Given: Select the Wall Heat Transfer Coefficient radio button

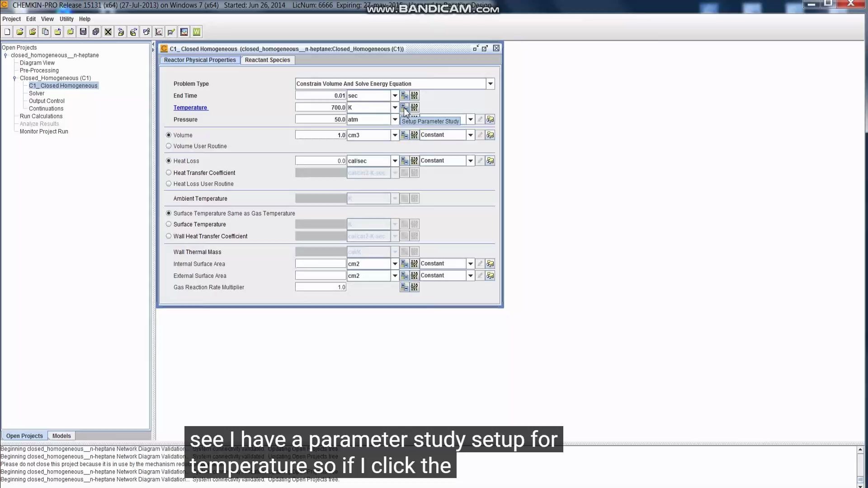Looking at the screenshot, I should (169, 236).
